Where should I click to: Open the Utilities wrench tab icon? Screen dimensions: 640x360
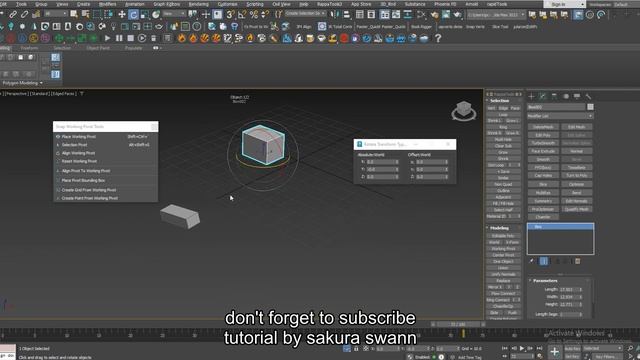click(588, 96)
